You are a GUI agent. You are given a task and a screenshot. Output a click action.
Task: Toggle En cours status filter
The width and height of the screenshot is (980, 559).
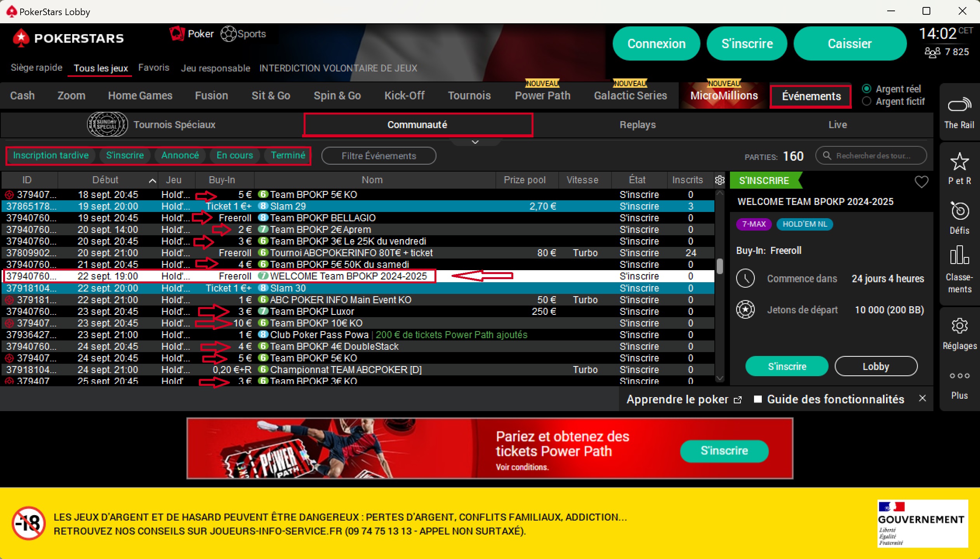pos(235,155)
